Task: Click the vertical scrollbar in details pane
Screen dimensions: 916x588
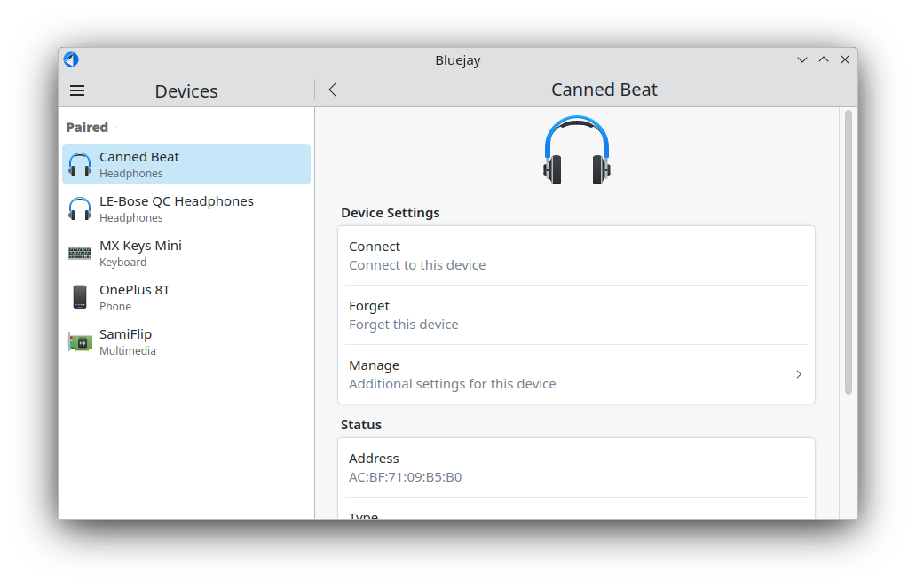Action: pos(848,253)
